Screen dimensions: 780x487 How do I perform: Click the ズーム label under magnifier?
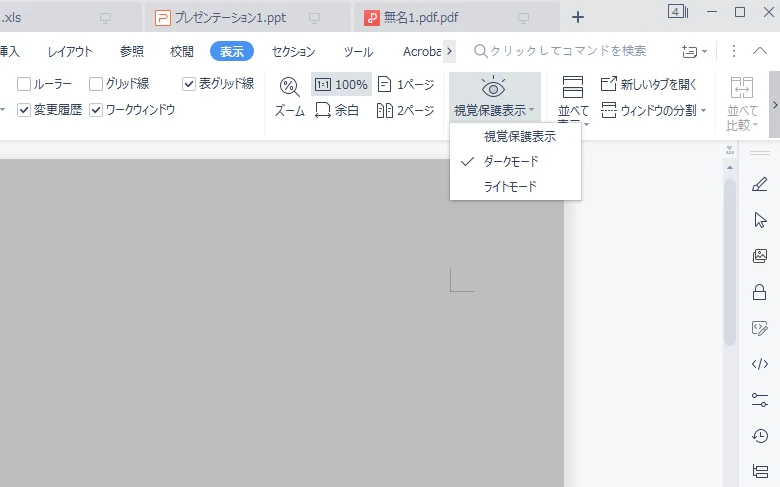tap(290, 110)
